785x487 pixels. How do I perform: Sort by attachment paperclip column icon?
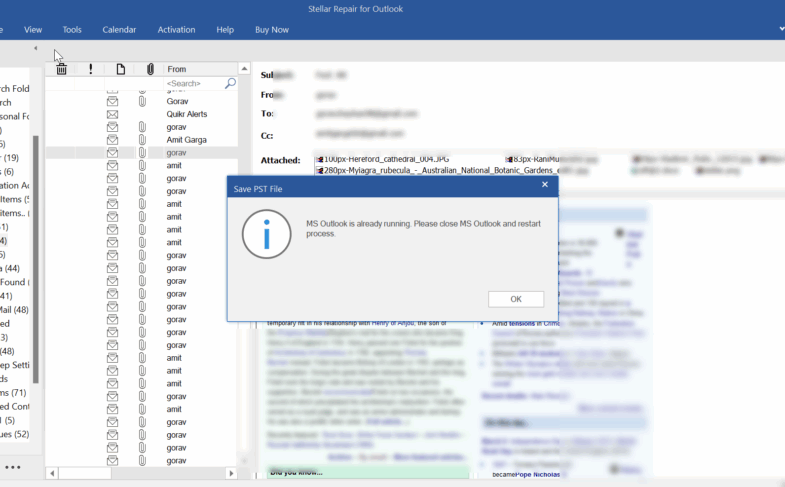150,69
